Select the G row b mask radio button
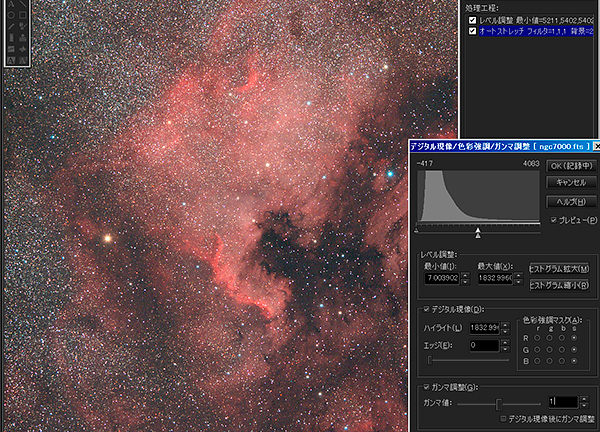 point(562,349)
